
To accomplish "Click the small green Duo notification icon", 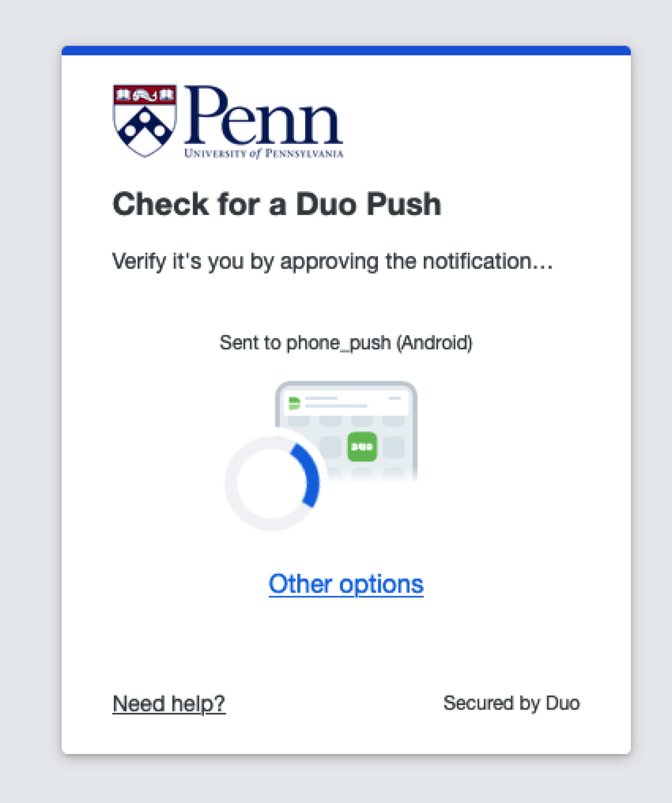I will 294,403.
